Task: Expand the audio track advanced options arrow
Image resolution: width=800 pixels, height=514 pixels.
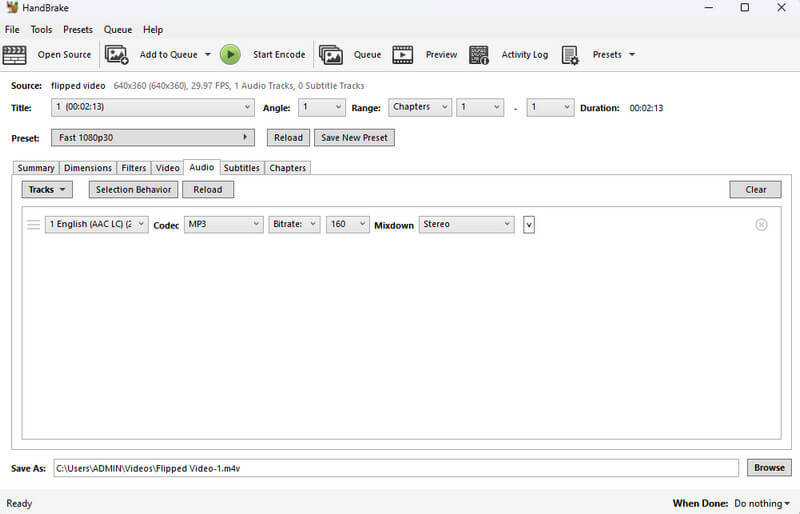Action: [529, 225]
